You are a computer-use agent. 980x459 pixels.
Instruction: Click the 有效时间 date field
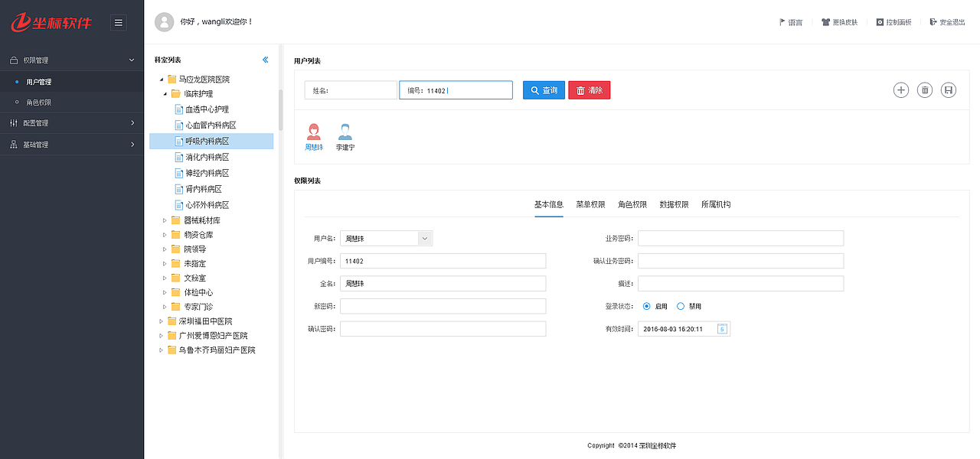pyautogui.click(x=684, y=329)
